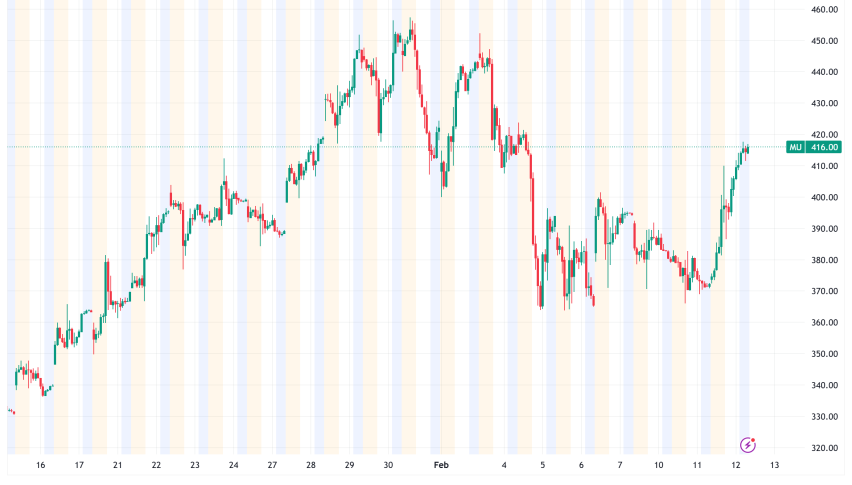Select the Feb marker on time axis
Screen dimensions: 852x485
442,466
